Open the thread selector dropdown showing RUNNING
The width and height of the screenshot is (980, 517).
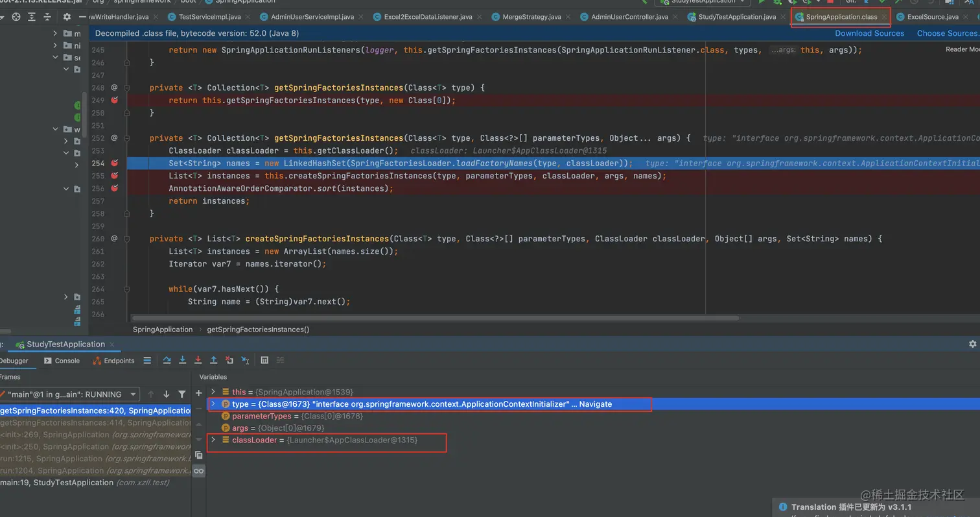pyautogui.click(x=69, y=394)
